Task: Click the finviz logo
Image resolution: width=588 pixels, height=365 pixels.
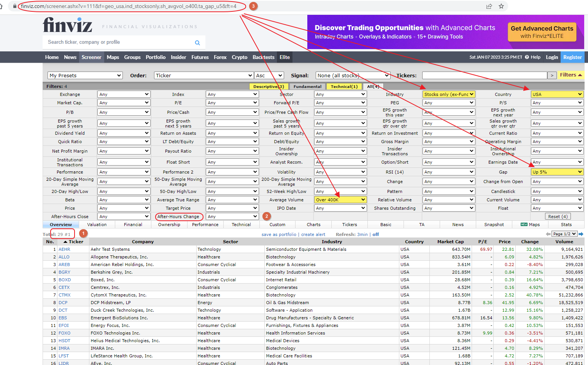Action: click(x=67, y=25)
